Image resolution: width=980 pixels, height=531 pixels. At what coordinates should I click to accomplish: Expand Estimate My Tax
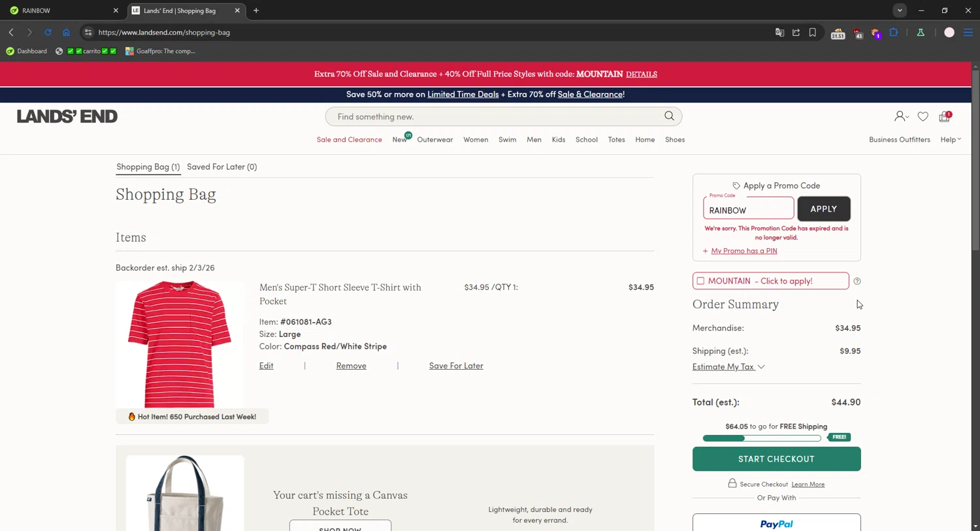pyautogui.click(x=728, y=366)
